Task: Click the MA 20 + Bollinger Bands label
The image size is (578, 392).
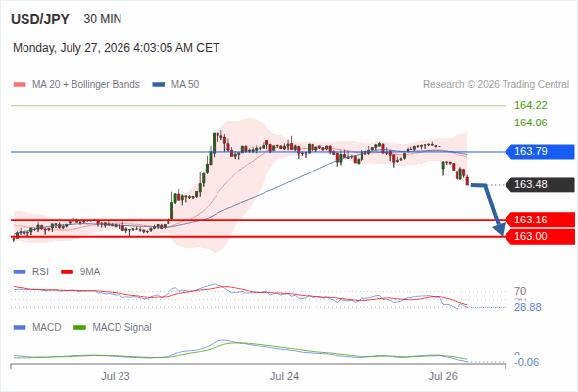Action: pyautogui.click(x=86, y=85)
